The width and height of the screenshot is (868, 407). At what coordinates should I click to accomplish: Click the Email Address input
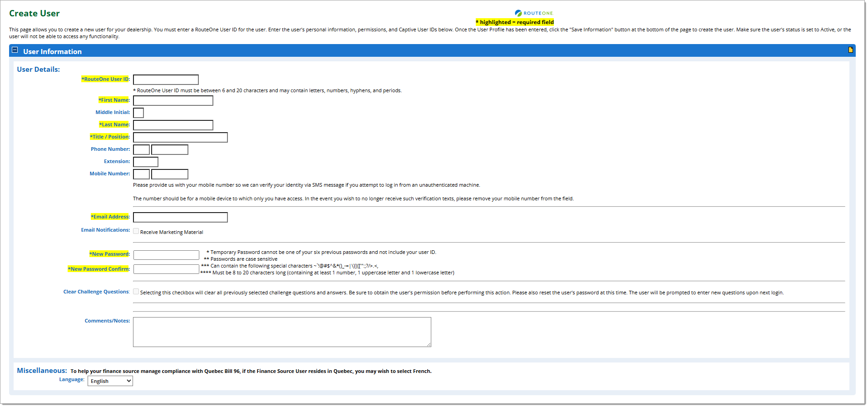pos(180,217)
